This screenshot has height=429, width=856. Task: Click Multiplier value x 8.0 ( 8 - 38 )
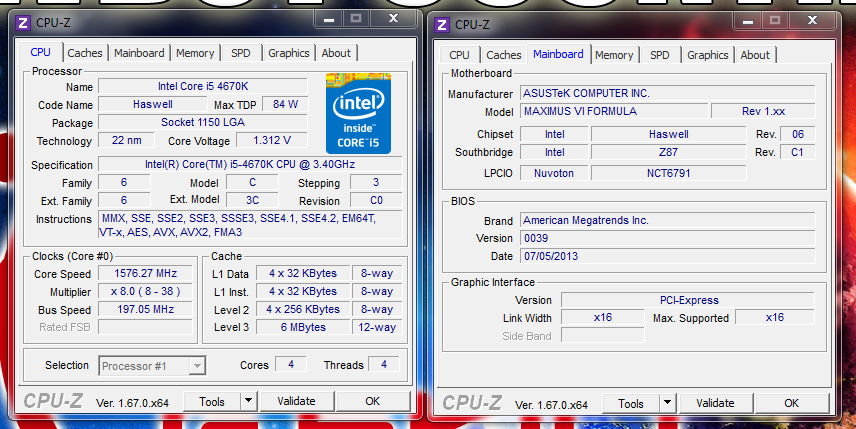(x=145, y=291)
